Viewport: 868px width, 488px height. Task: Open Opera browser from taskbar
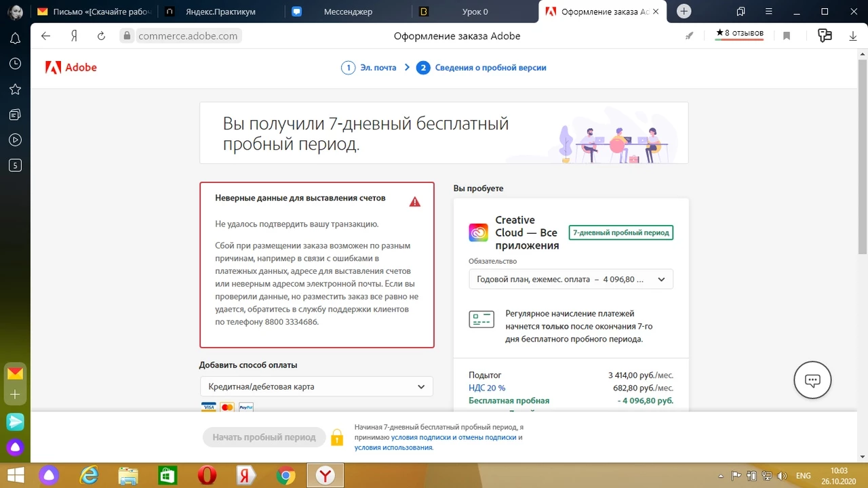click(207, 476)
